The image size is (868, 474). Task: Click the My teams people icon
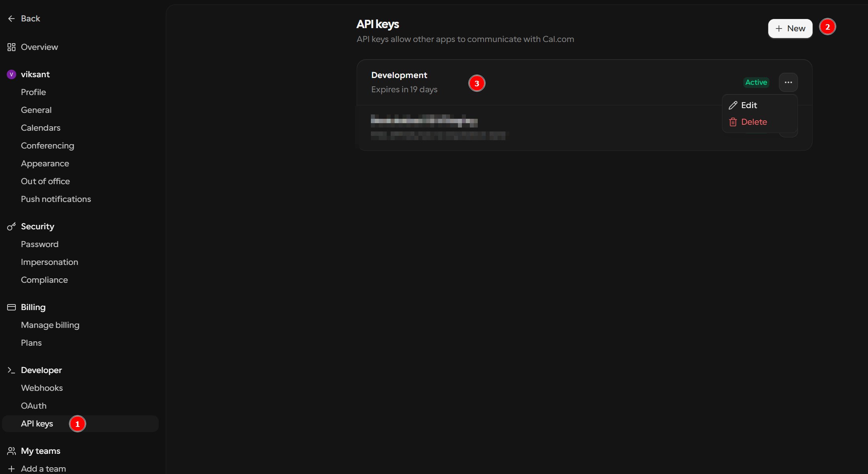(x=11, y=451)
